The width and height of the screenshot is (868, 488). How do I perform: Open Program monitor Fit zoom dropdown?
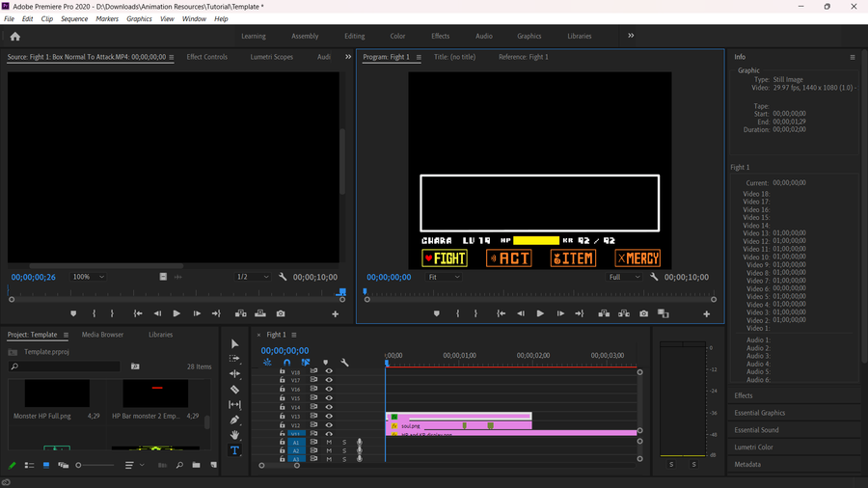444,277
